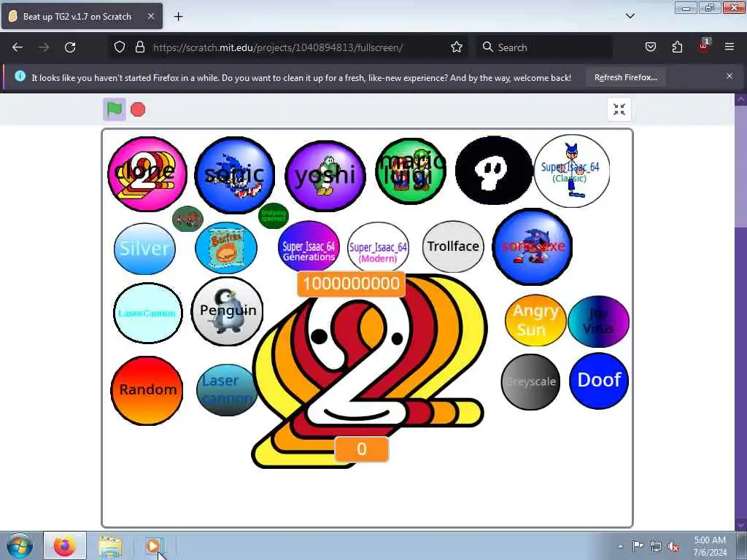The image size is (747, 560).
Task: Pick the Super_Isaac_64 (Classic) circle
Action: (x=572, y=171)
